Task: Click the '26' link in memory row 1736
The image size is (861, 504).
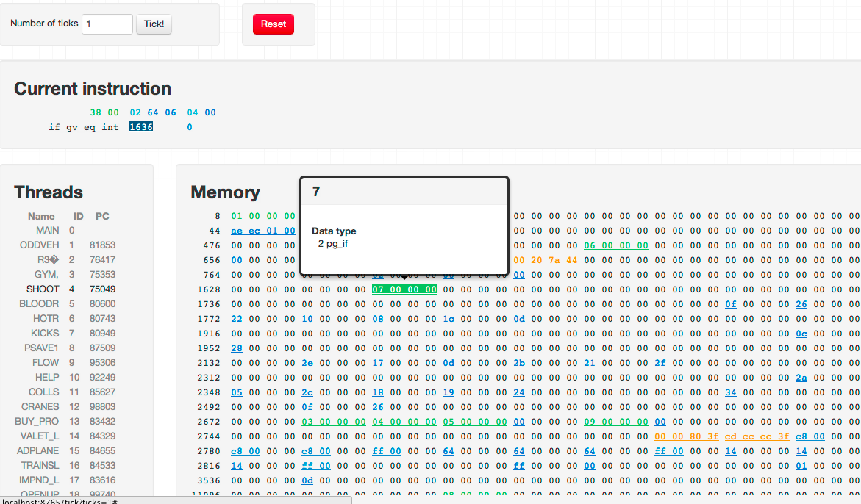Action: (801, 304)
